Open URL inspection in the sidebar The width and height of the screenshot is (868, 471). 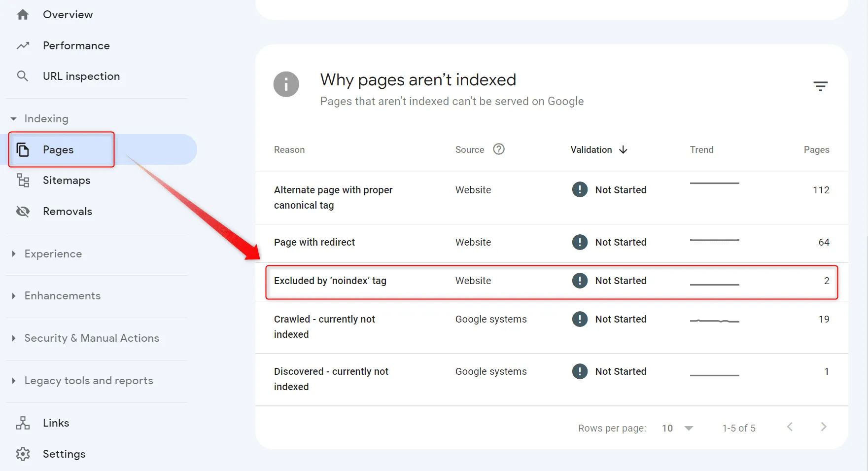[x=81, y=76]
